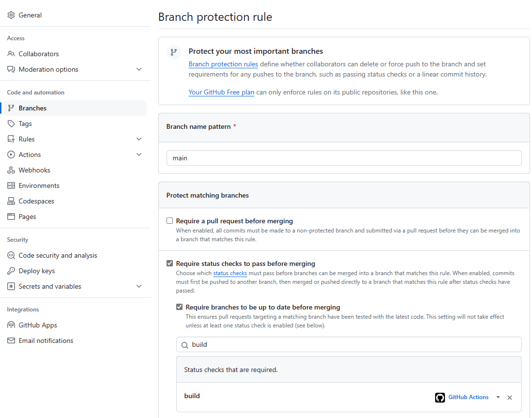Click the Rules icon in sidebar
The height and width of the screenshot is (418, 532).
tap(11, 139)
